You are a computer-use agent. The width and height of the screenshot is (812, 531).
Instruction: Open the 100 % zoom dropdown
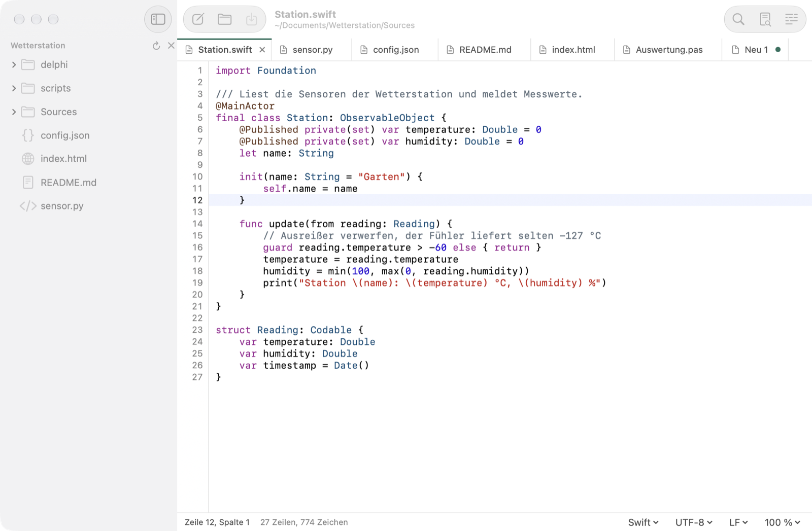tap(782, 522)
